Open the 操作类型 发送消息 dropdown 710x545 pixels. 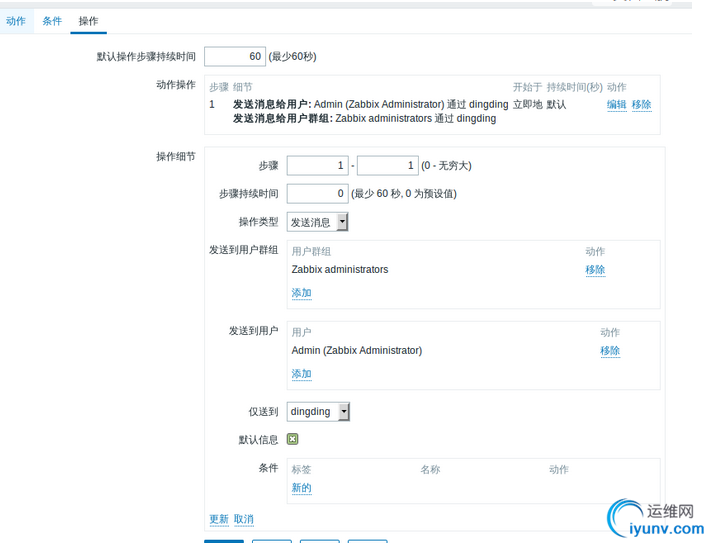point(317,222)
